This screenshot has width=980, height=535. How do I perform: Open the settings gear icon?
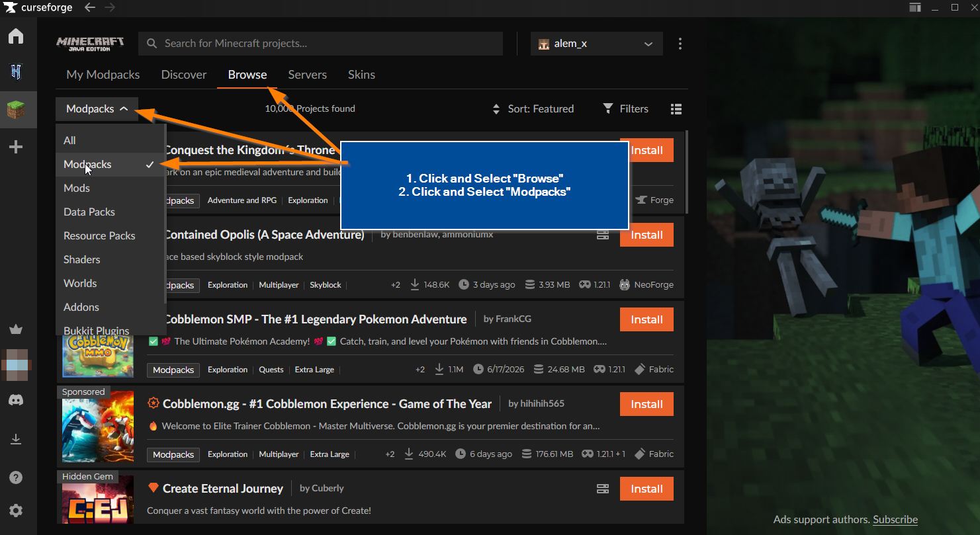(16, 511)
